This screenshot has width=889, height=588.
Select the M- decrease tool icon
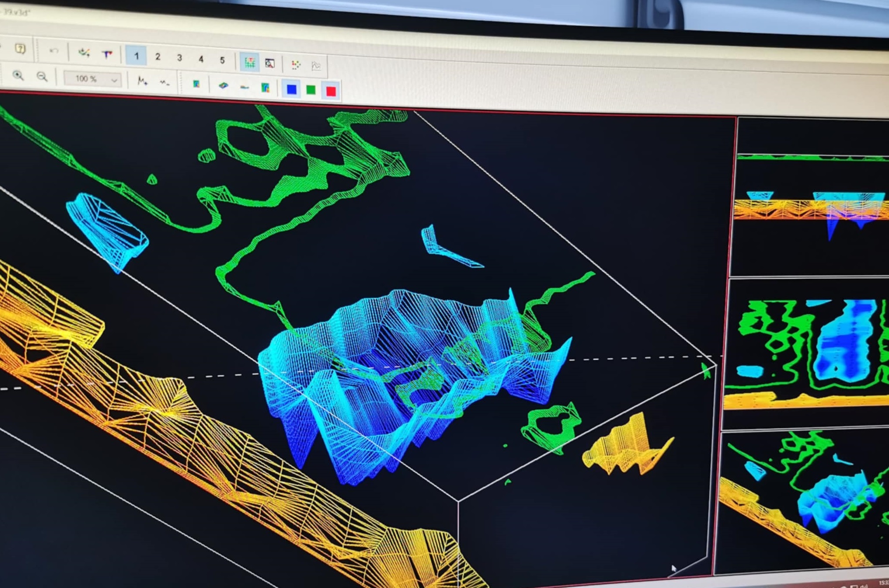164,82
